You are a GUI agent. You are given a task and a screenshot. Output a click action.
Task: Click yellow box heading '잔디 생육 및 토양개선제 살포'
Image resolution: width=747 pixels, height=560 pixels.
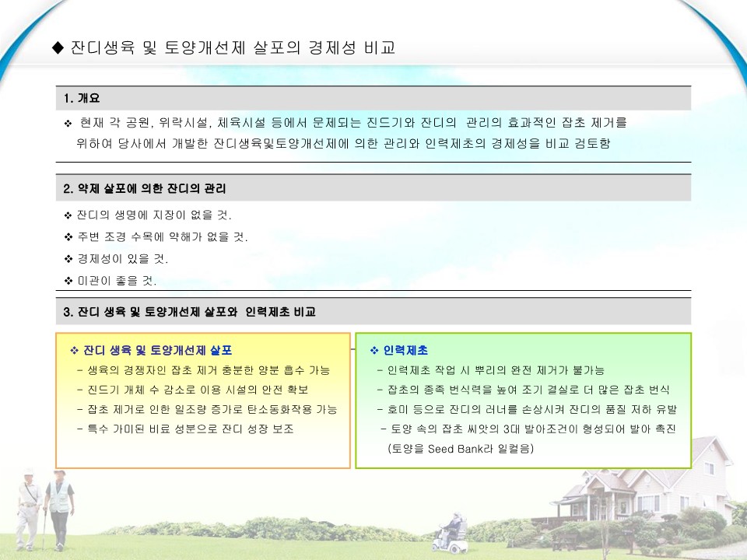(x=158, y=351)
